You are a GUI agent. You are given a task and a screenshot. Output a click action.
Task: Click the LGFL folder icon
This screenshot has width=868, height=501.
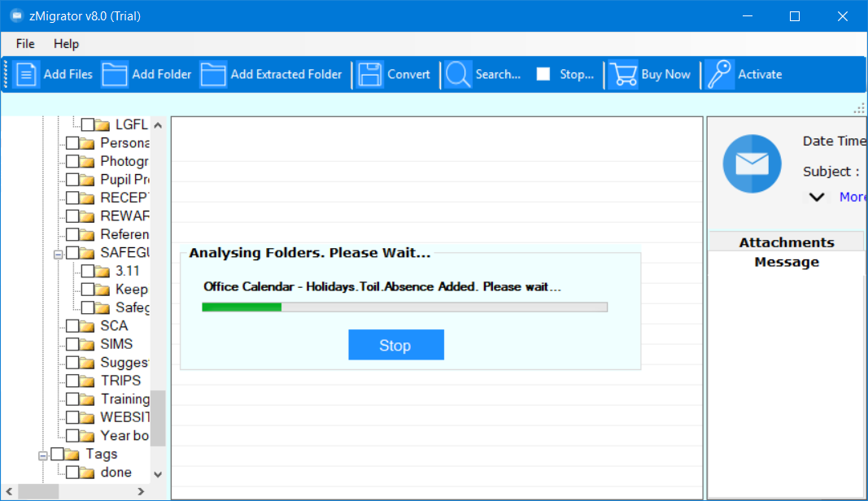click(102, 125)
